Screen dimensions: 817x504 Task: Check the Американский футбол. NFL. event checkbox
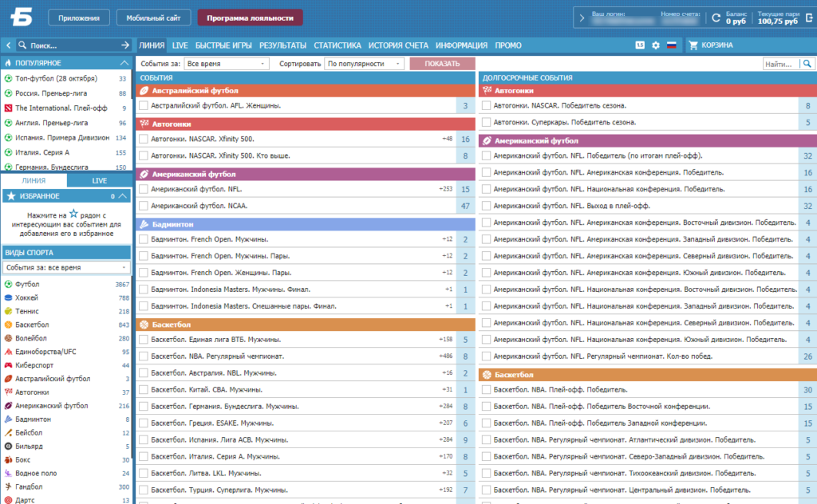pos(144,189)
